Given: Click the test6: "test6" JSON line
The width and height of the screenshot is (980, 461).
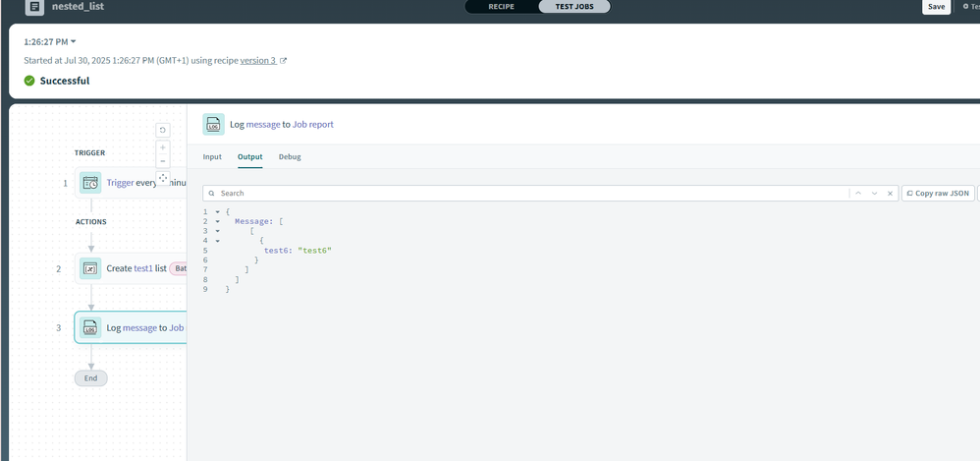Looking at the screenshot, I should [298, 251].
